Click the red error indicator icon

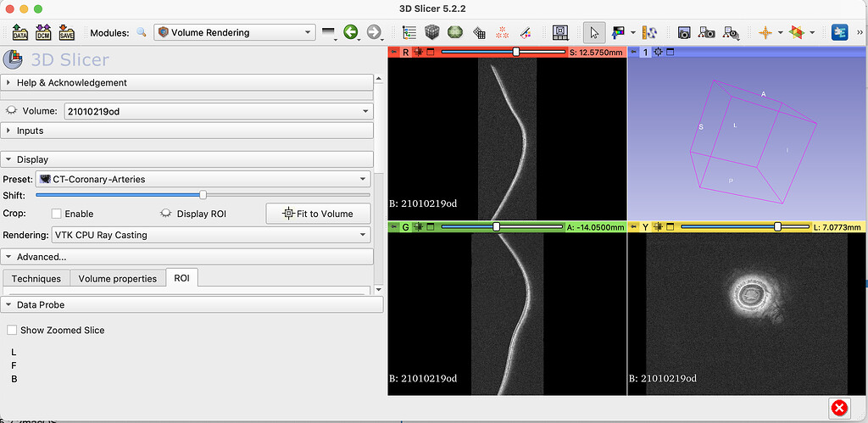pyautogui.click(x=839, y=408)
